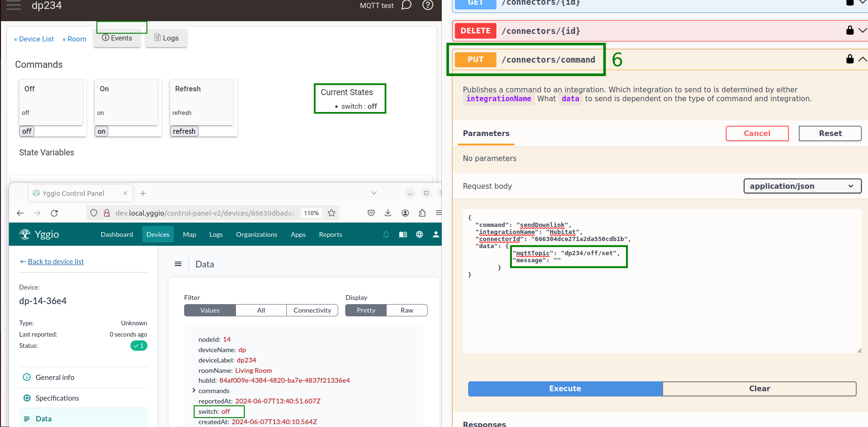Click the green status badge showing 1
Viewport: 868px width, 427px height.
(x=139, y=346)
